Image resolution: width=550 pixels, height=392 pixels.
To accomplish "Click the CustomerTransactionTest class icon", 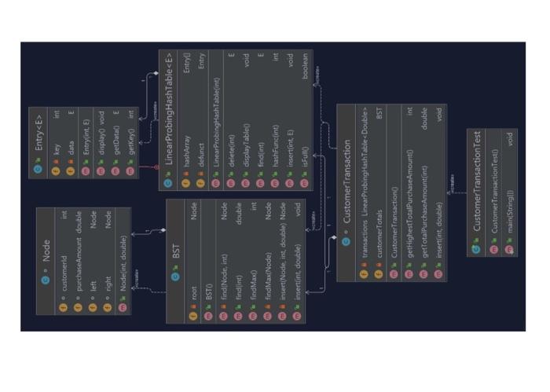I will tap(476, 249).
